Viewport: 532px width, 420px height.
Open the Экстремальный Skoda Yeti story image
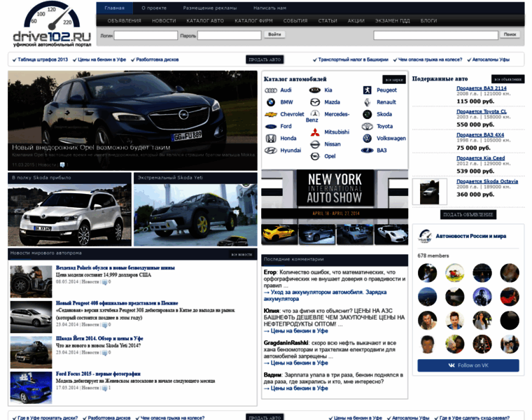[195, 215]
